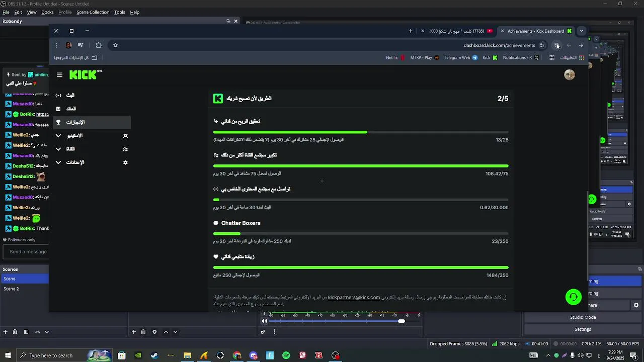This screenshot has height=362, width=644.
Task: Open the Chrome three-dot menu
Action: (x=56, y=45)
